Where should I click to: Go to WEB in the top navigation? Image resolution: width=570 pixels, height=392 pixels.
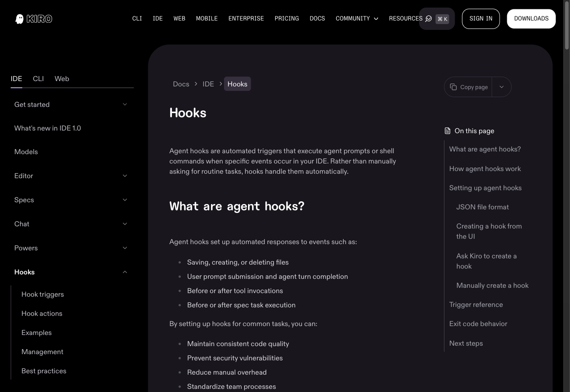pyautogui.click(x=179, y=19)
